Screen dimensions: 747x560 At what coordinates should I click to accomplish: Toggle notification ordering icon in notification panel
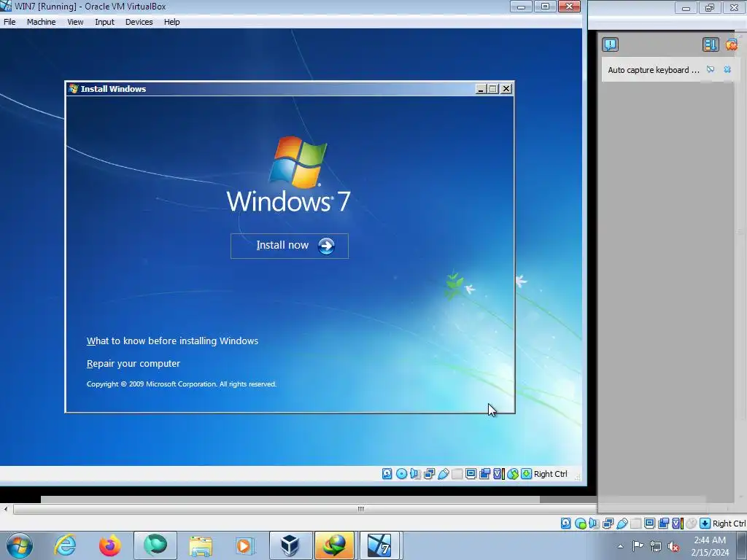click(x=710, y=44)
